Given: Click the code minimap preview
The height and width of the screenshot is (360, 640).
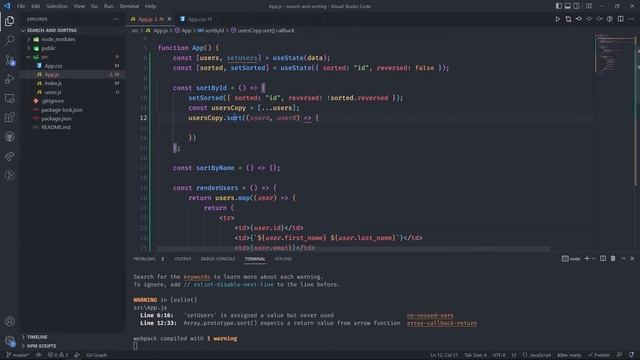Looking at the screenshot, I should 614,54.
